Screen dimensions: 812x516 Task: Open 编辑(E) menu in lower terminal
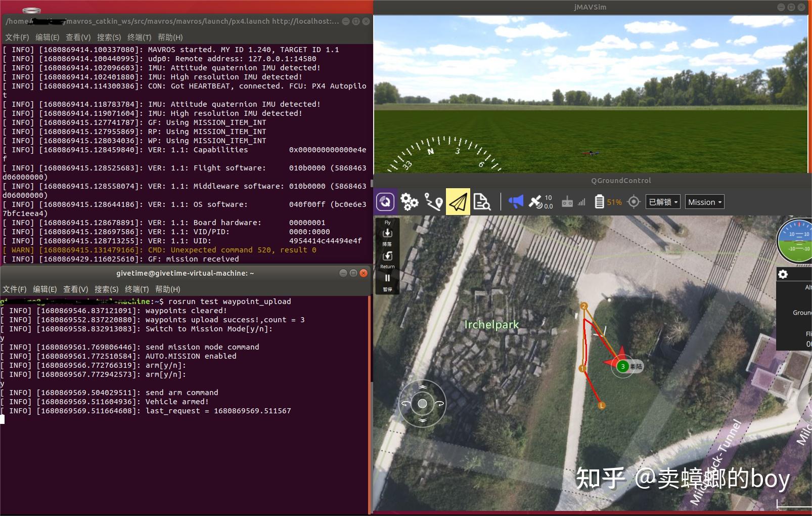point(44,289)
